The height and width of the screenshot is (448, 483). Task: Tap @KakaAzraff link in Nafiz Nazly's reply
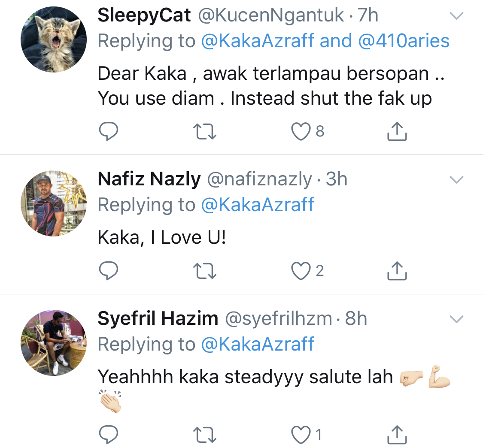click(258, 205)
